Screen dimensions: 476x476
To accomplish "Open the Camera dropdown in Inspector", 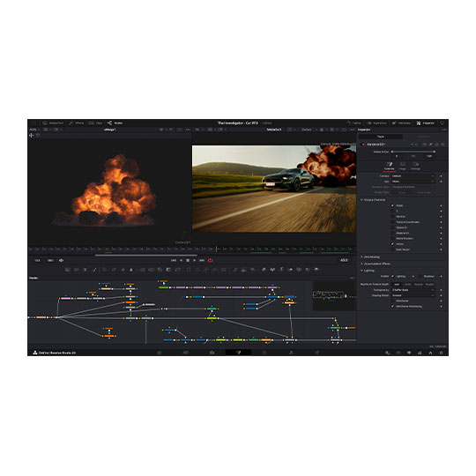I will [413, 176].
